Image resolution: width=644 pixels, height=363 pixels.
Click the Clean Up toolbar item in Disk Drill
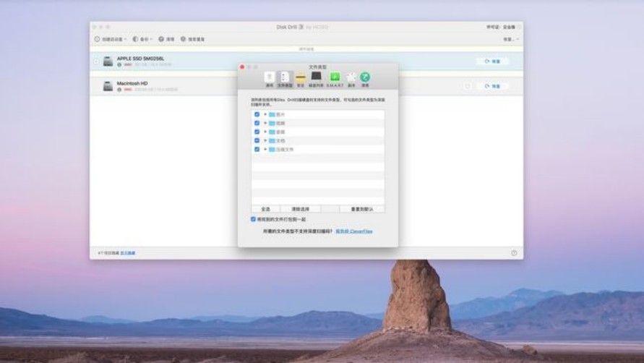[166, 39]
